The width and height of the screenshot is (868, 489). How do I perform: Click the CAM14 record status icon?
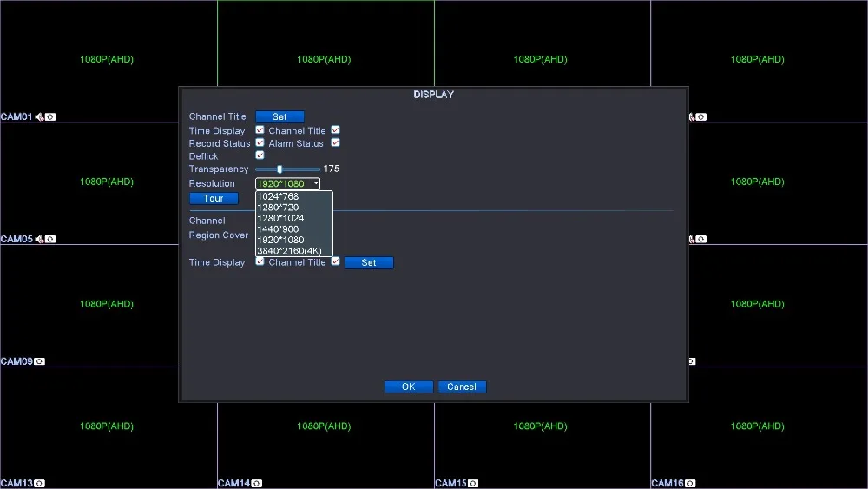(x=256, y=484)
